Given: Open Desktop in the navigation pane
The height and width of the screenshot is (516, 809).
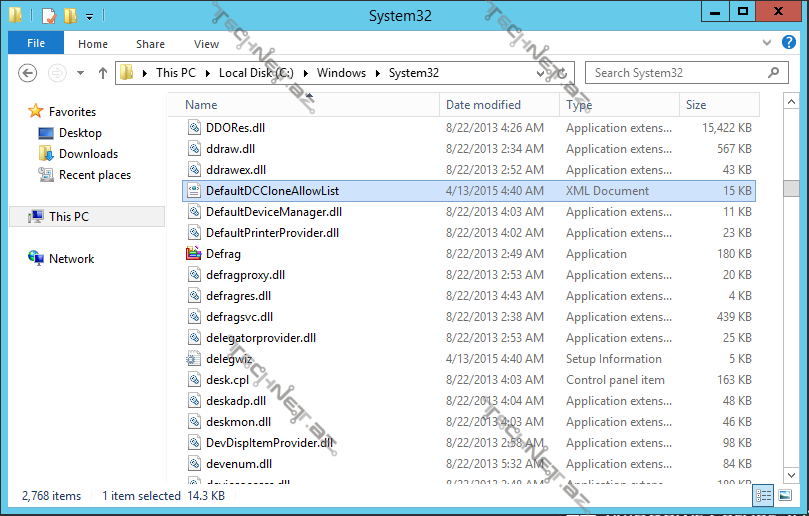Looking at the screenshot, I should [x=80, y=133].
